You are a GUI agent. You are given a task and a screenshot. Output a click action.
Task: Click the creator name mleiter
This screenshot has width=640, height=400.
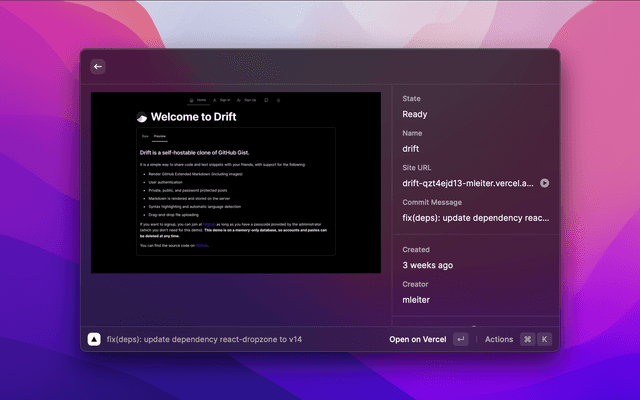(418, 299)
